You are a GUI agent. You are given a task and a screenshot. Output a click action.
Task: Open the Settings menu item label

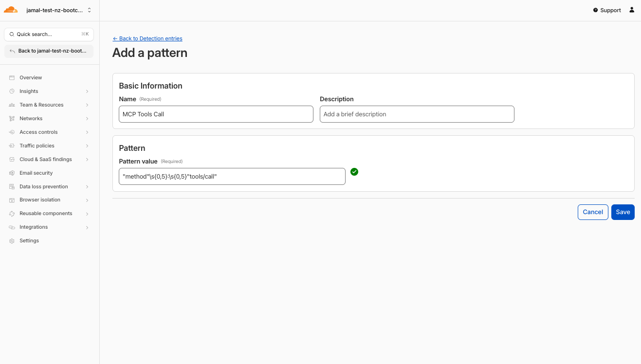click(x=29, y=241)
